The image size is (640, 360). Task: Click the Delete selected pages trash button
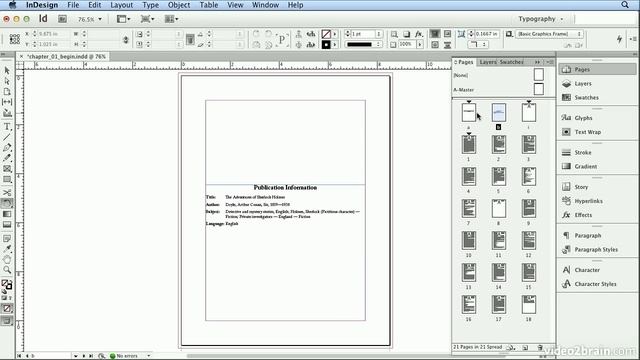pos(540,347)
